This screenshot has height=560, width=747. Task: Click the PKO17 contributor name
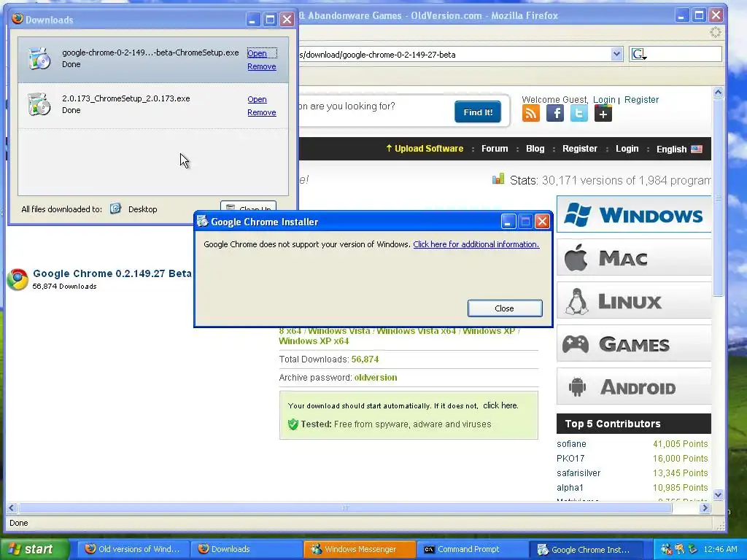tap(570, 458)
